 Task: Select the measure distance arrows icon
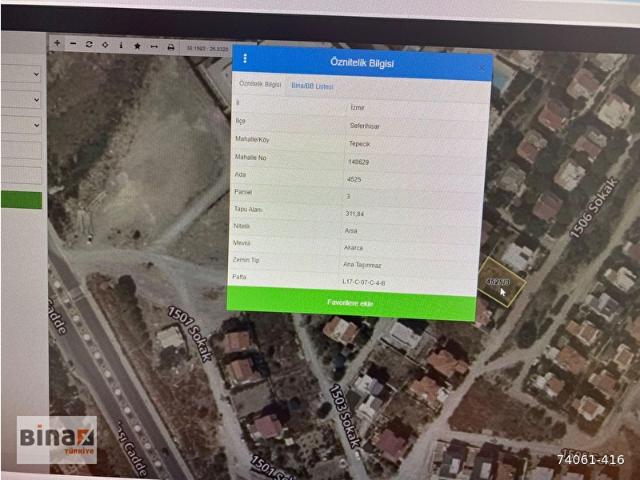[153, 46]
